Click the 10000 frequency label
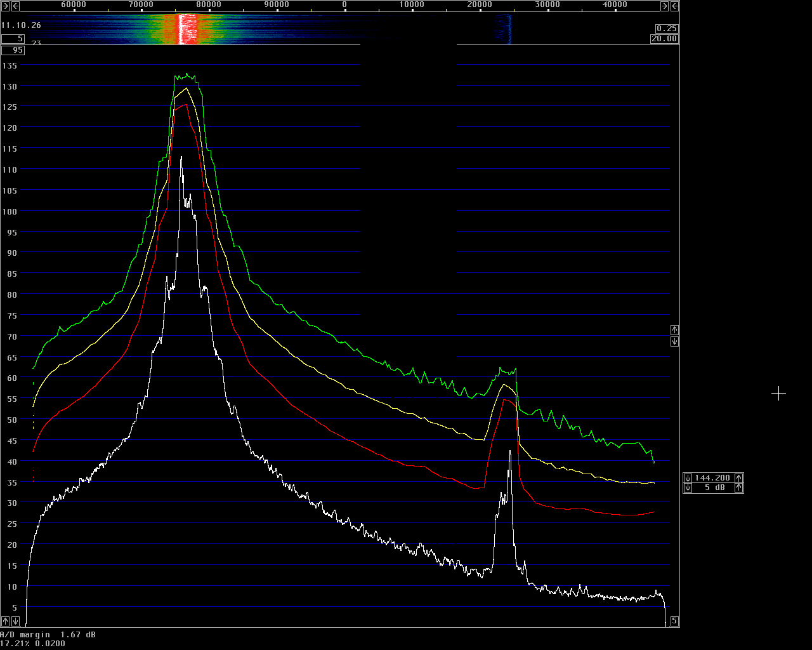812x650 pixels. (412, 4)
